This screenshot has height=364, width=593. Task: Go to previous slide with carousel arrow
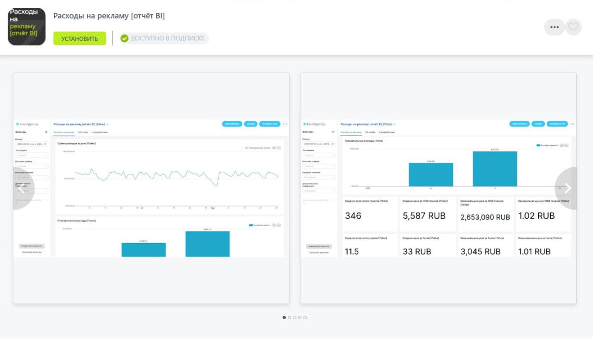[22, 188]
